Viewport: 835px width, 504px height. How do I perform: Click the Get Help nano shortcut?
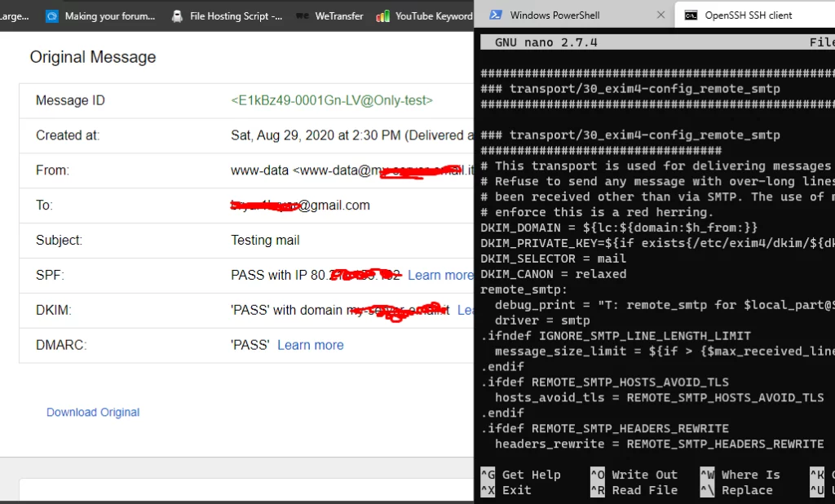click(520, 475)
